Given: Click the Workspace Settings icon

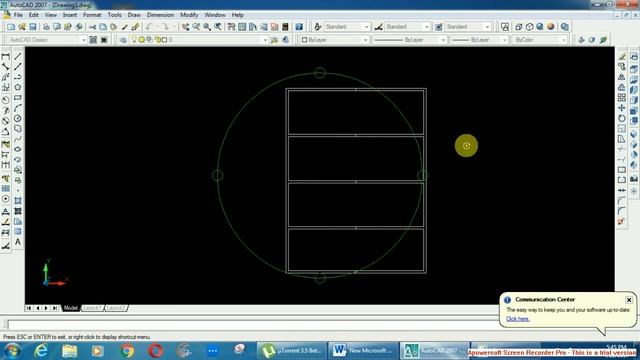Looking at the screenshot, I should click(x=93, y=40).
